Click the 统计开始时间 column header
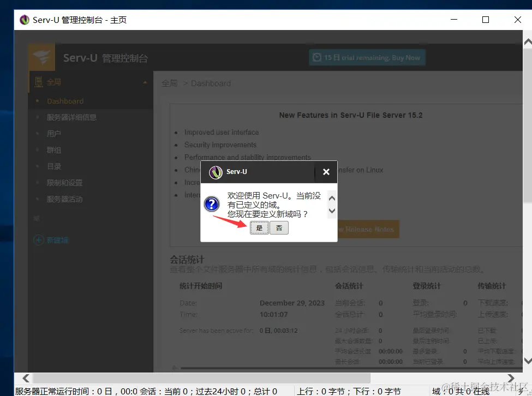This screenshot has width=532, height=396. (x=200, y=286)
